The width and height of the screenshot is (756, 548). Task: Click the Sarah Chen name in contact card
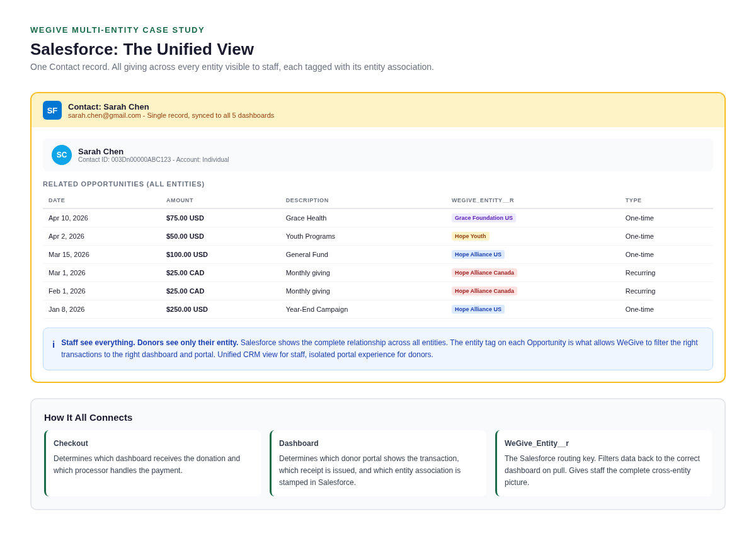[x=101, y=151]
